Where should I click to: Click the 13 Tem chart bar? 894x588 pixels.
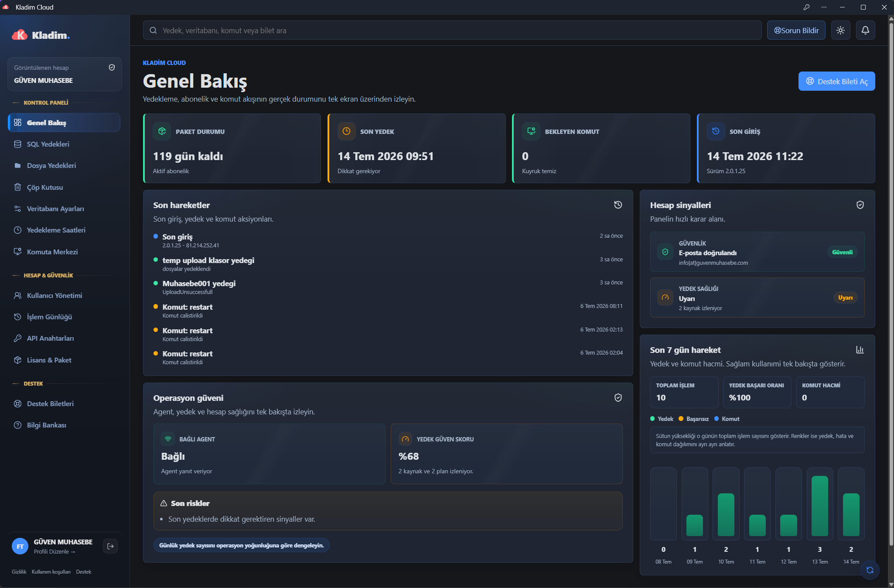819,506
